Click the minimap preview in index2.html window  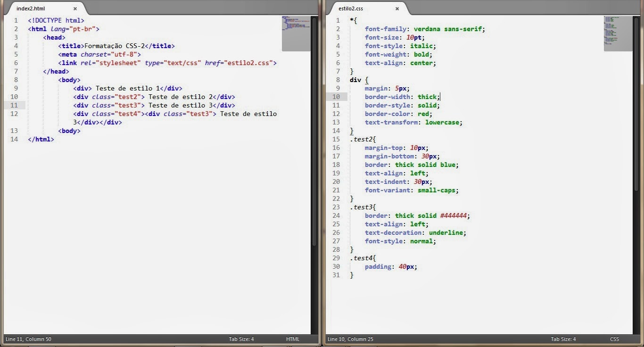click(x=297, y=33)
